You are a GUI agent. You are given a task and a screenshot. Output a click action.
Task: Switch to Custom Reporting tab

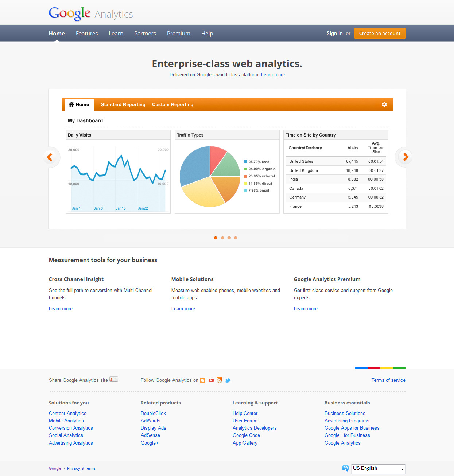tap(172, 105)
